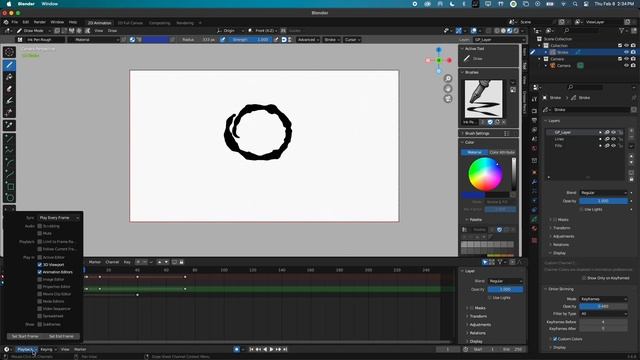Select the Line primitive tool
The image size is (640, 360).
point(9,139)
